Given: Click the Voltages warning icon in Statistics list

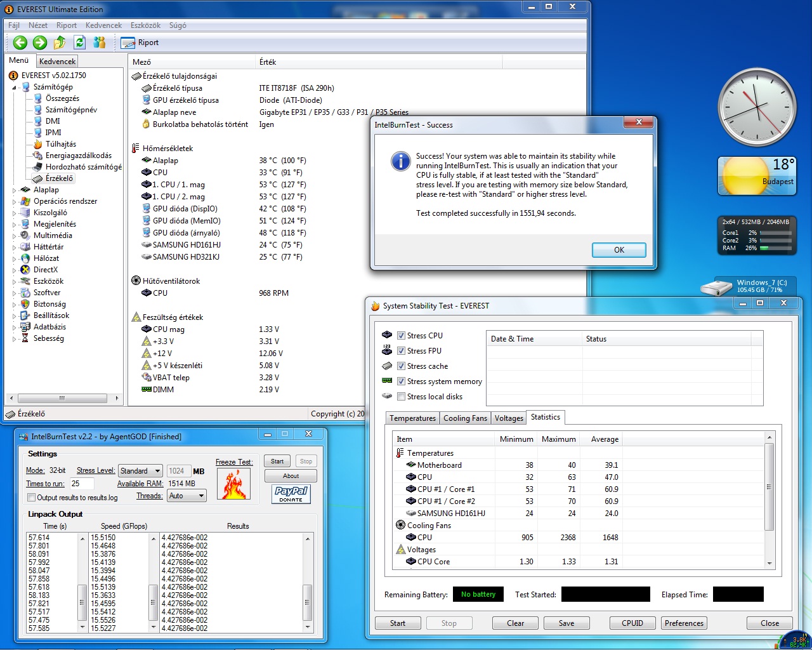Looking at the screenshot, I should [400, 549].
